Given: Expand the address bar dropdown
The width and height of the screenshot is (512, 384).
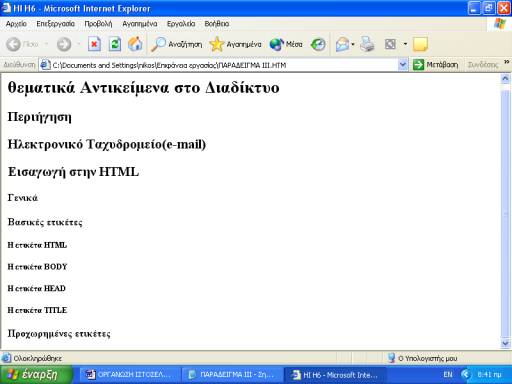Looking at the screenshot, I should coord(403,65).
